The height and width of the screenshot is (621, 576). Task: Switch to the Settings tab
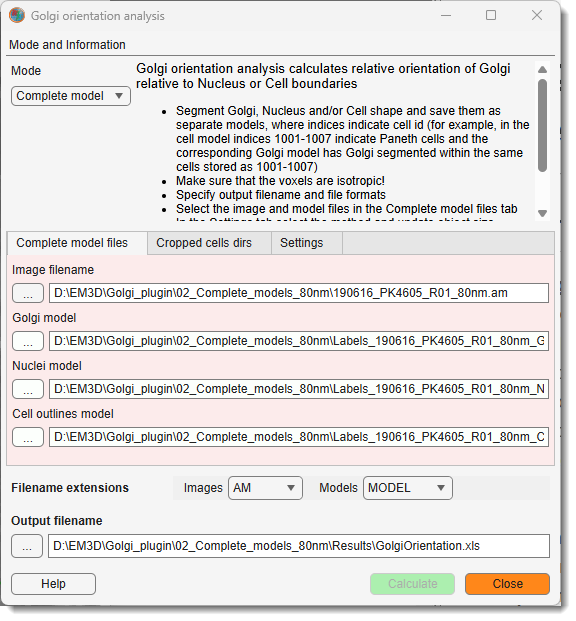tap(307, 243)
